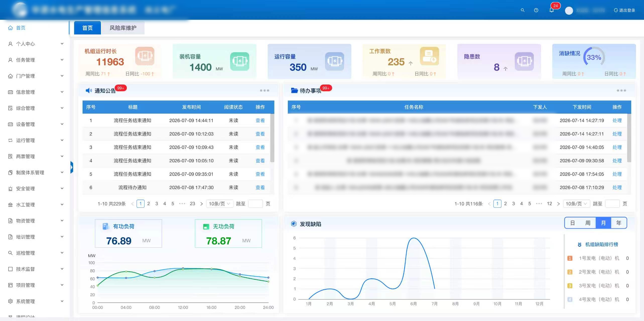Expand the 两票管理 chevron

point(62,156)
